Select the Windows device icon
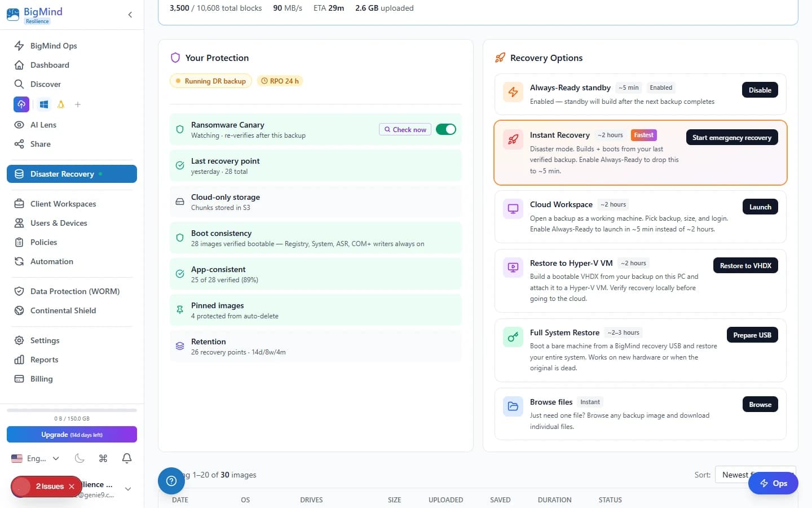The image size is (812, 508). pos(44,104)
